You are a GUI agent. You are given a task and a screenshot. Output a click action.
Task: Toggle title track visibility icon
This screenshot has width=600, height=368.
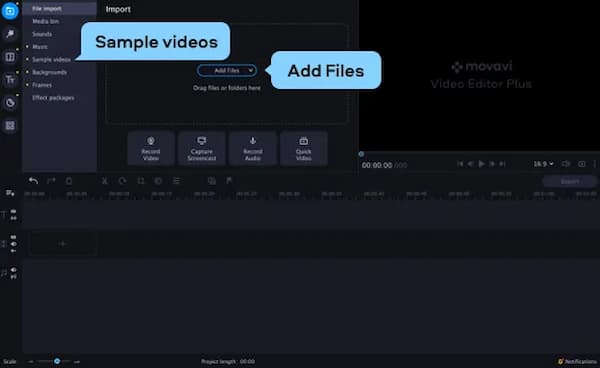(x=13, y=211)
